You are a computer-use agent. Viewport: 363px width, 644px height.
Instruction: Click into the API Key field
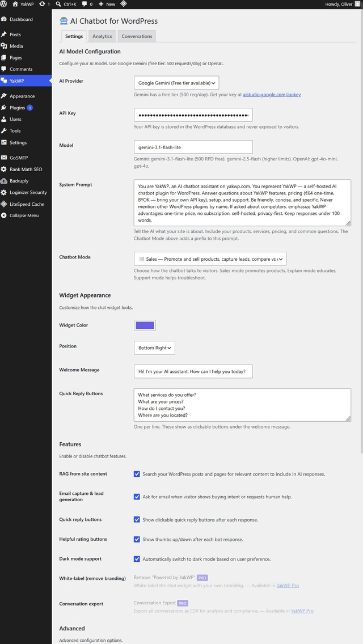(193, 115)
